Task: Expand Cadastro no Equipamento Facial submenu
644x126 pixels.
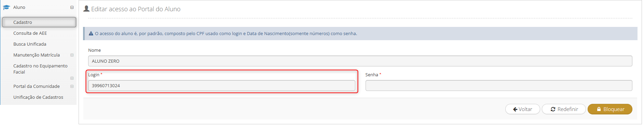Action: pyautogui.click(x=72, y=78)
